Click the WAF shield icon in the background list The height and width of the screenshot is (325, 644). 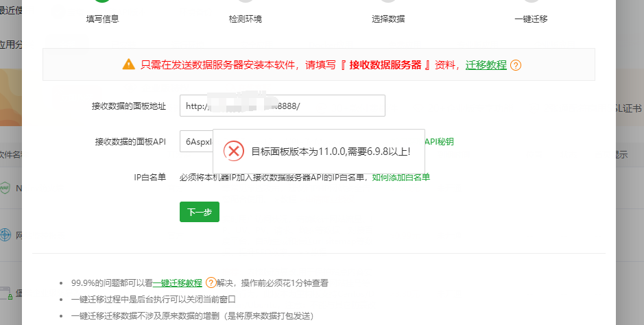point(5,188)
